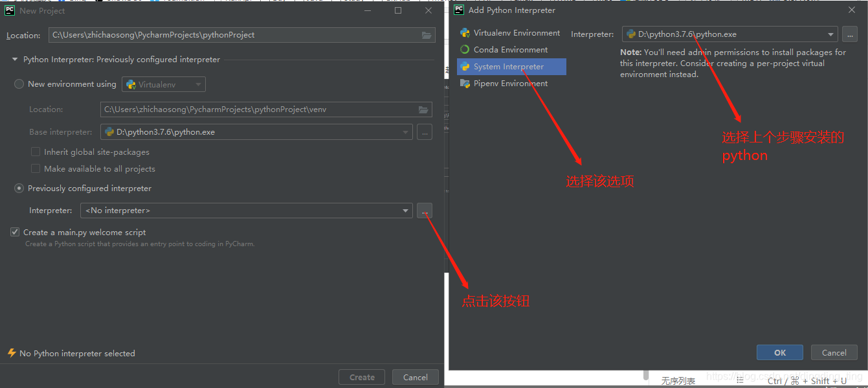The width and height of the screenshot is (868, 388).
Task: Maximize the New Project window
Action: click(x=398, y=10)
